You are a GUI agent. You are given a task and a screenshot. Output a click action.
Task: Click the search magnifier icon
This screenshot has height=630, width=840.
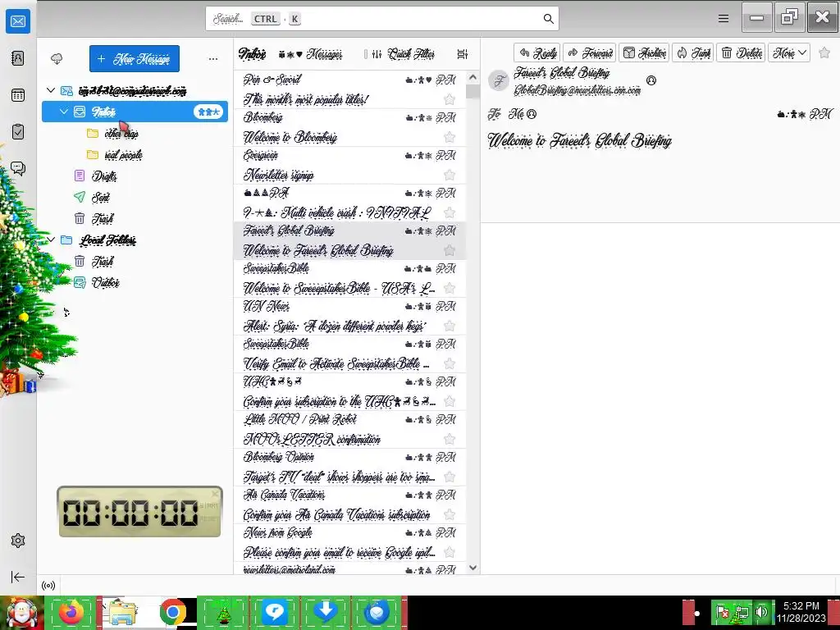tap(548, 19)
